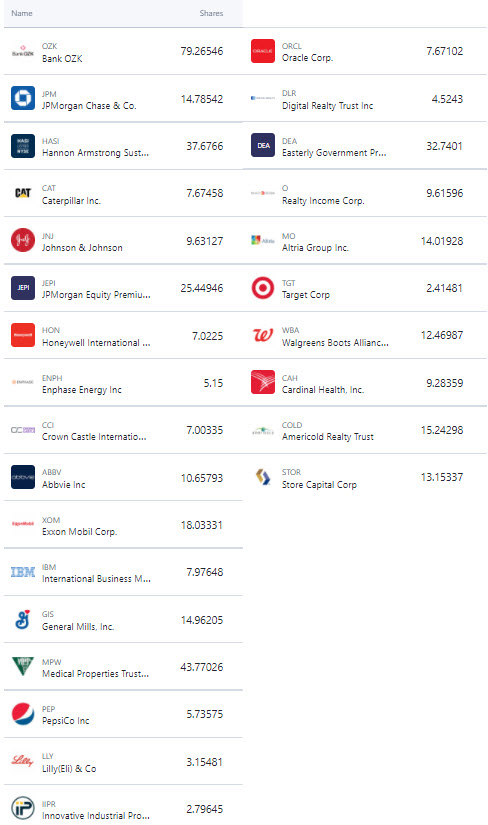This screenshot has height=825, width=488.
Task: Open the Bank OZK holding name
Action: point(62,58)
